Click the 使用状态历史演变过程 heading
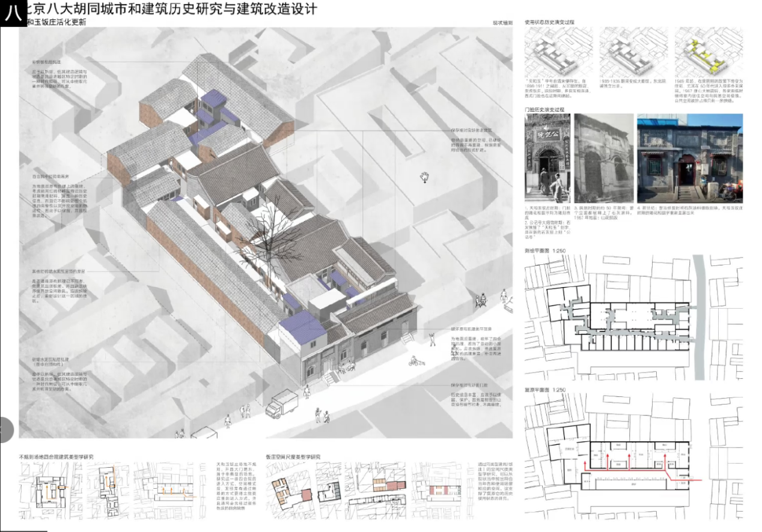 pyautogui.click(x=549, y=22)
